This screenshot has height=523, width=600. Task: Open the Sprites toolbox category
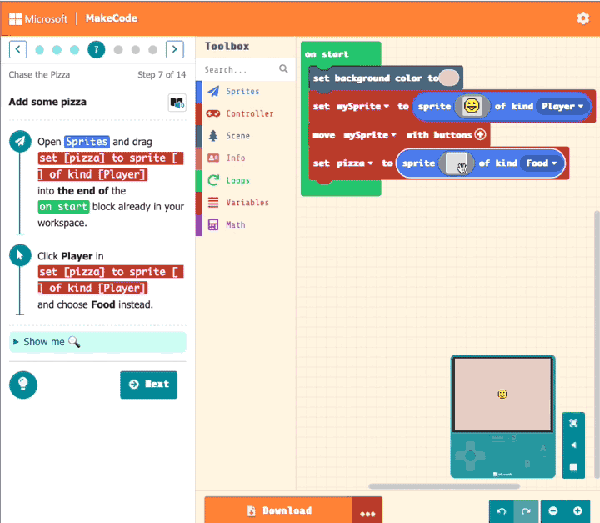tap(245, 91)
